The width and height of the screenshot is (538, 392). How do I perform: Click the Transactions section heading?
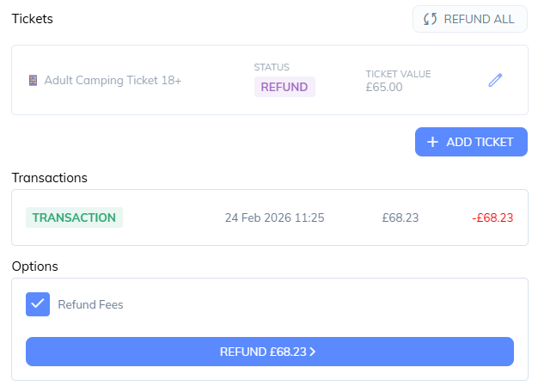click(x=49, y=178)
